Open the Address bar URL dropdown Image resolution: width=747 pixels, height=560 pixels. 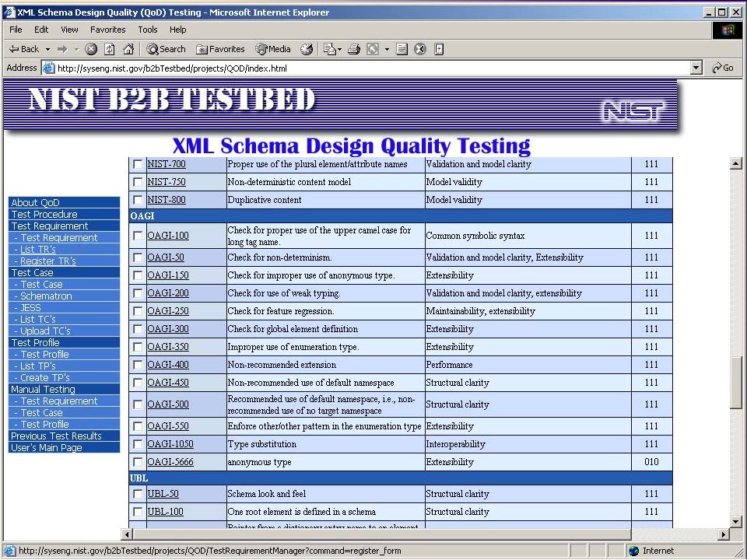pos(696,68)
